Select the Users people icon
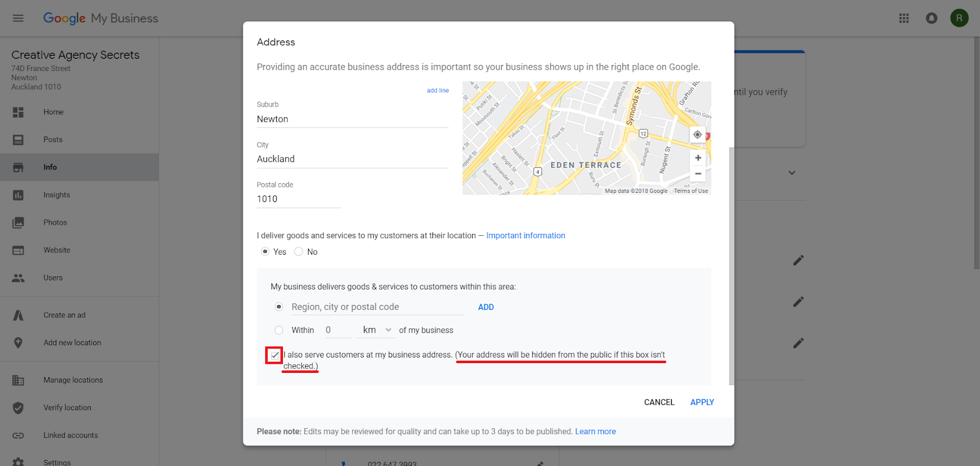980x466 pixels. [18, 277]
